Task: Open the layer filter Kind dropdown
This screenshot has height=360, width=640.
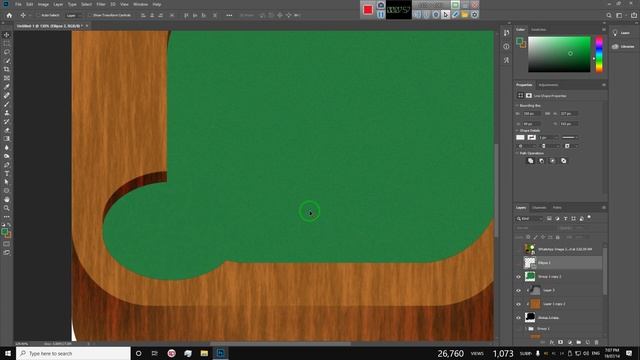Action: pos(529,218)
